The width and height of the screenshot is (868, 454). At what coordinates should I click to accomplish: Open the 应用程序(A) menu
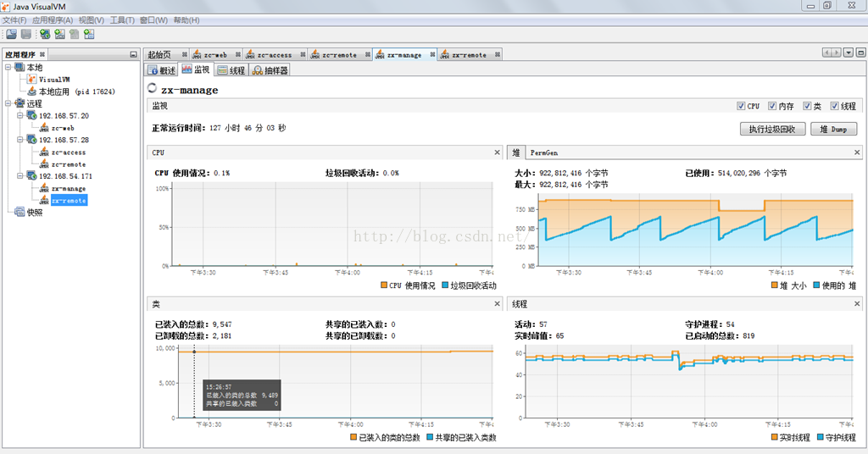click(53, 20)
